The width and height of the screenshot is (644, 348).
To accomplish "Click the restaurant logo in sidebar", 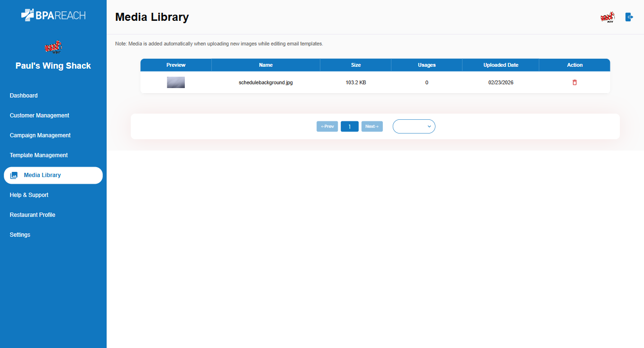I will [x=53, y=47].
